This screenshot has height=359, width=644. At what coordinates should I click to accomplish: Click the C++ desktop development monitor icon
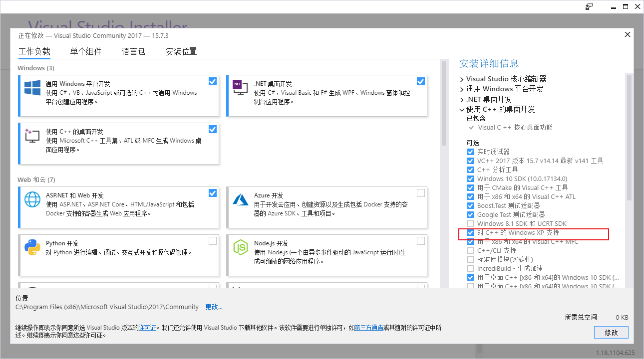32,136
